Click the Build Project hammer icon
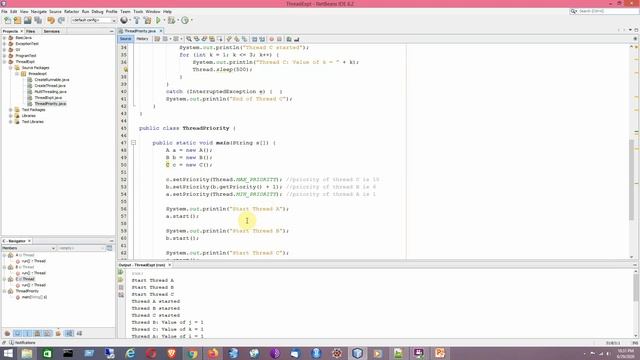The width and height of the screenshot is (640, 360). coord(137,20)
